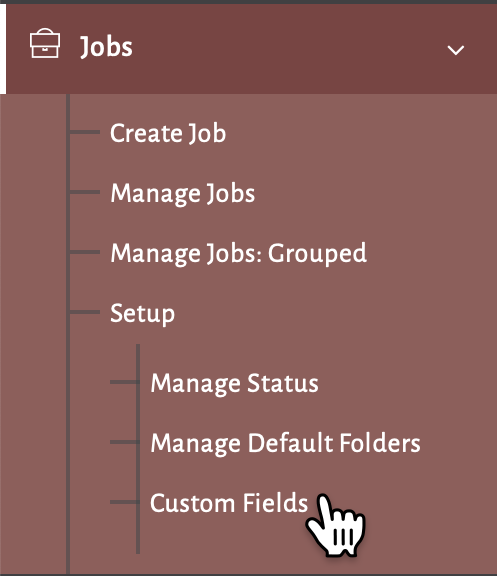Select Manage Default Folders under Setup
The image size is (497, 576).
click(x=285, y=443)
